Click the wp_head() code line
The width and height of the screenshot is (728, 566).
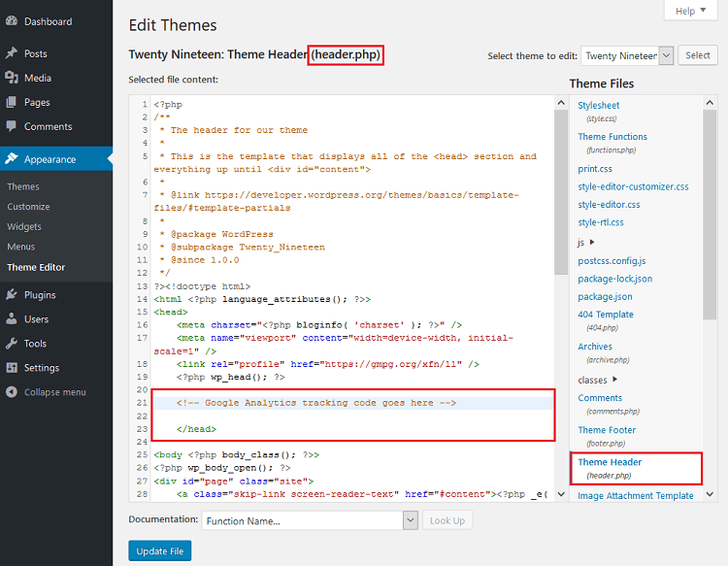click(x=230, y=377)
